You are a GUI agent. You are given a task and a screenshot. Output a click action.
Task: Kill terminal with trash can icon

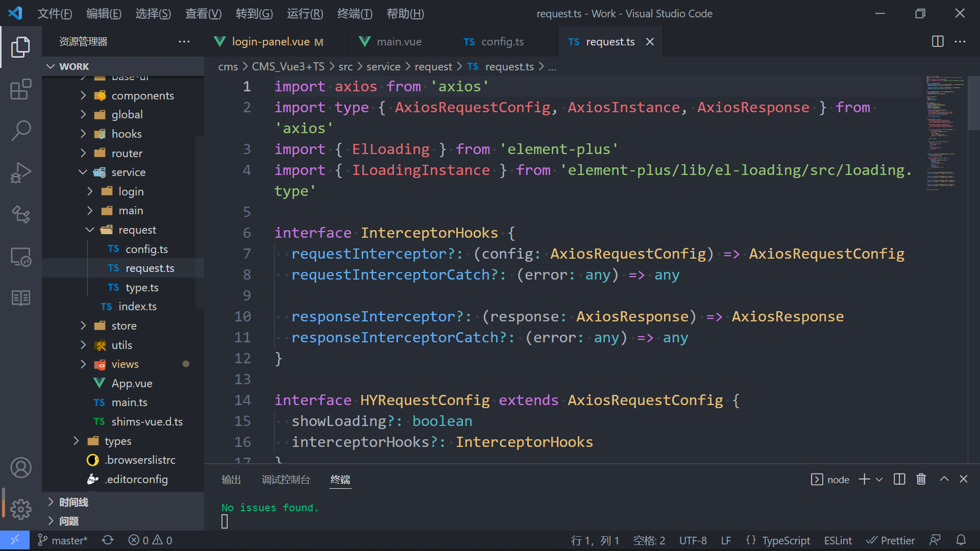click(x=921, y=479)
